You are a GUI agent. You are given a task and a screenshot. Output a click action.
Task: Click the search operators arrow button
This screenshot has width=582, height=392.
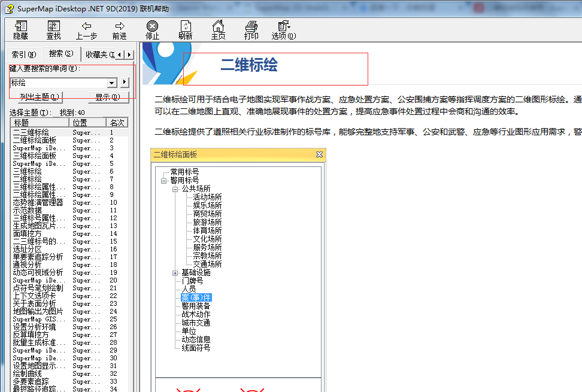point(125,82)
